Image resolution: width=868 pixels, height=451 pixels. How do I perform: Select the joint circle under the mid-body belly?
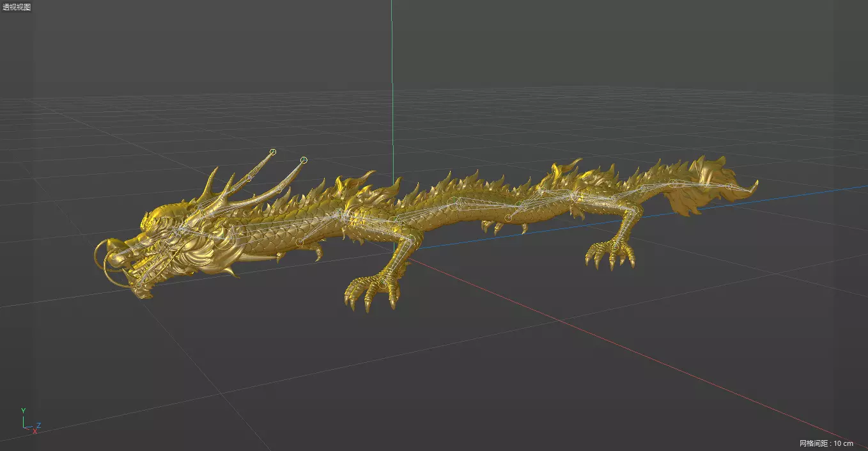pyautogui.click(x=508, y=218)
